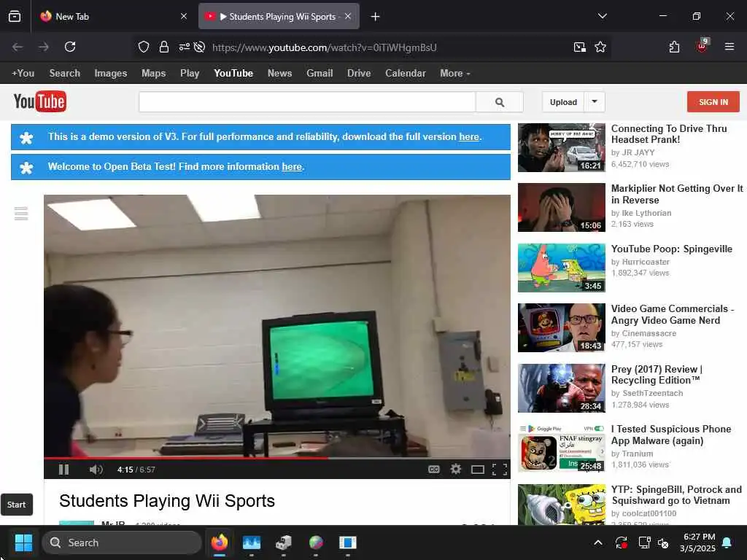747x560 pixels.
Task: Follow the 'here' link in demo version banner
Action: pyautogui.click(x=469, y=136)
